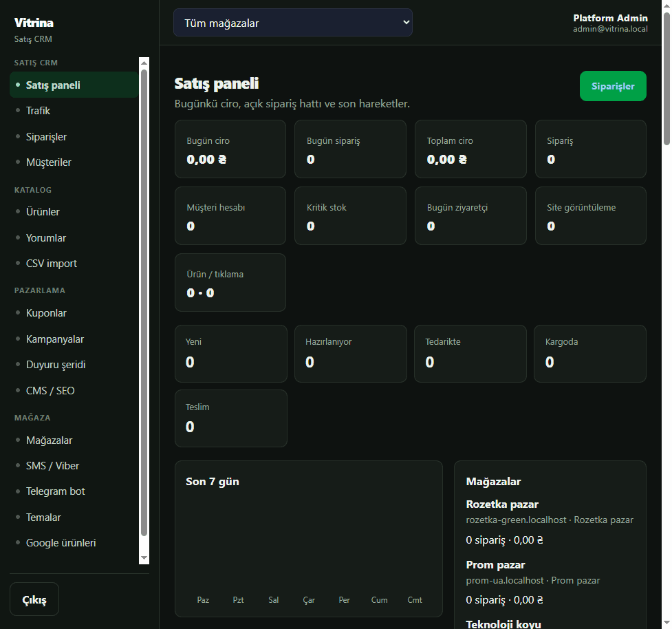Click the Müşteri hesabı card
The width and height of the screenshot is (672, 629).
pos(230,215)
